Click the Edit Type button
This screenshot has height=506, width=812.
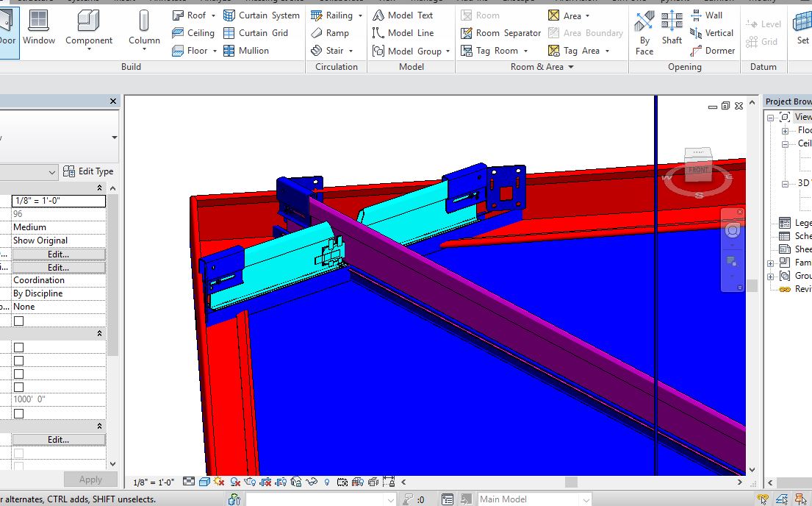[88, 171]
